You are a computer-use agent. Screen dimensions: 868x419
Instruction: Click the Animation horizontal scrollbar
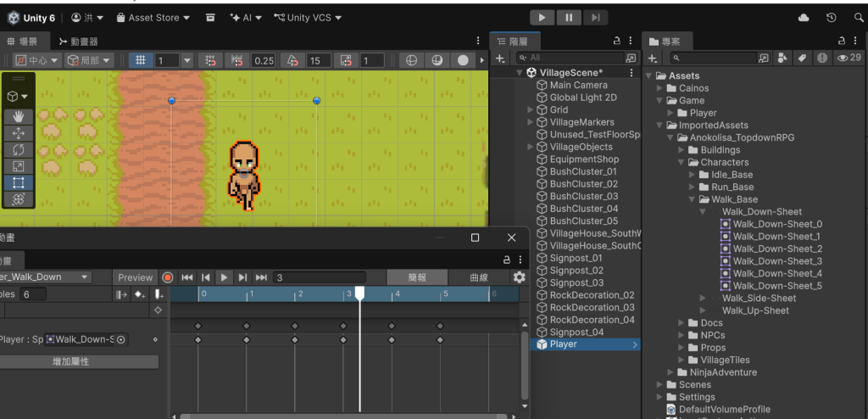tap(343, 416)
